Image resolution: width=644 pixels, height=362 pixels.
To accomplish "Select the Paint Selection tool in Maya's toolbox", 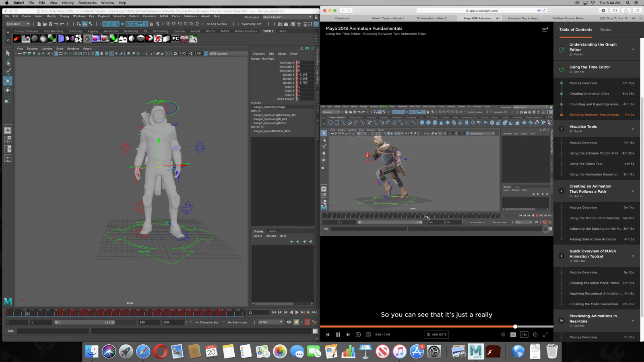I will pos(8,72).
